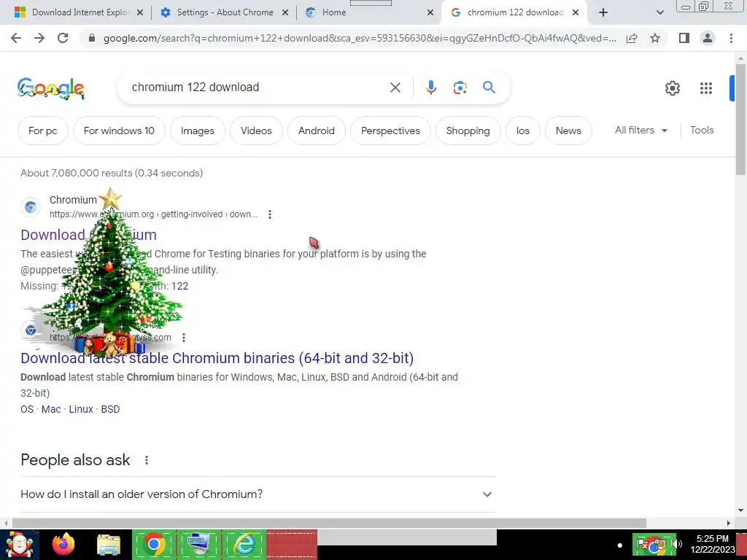The image size is (747, 560).
Task: Open the OS sitelink
Action: click(27, 410)
